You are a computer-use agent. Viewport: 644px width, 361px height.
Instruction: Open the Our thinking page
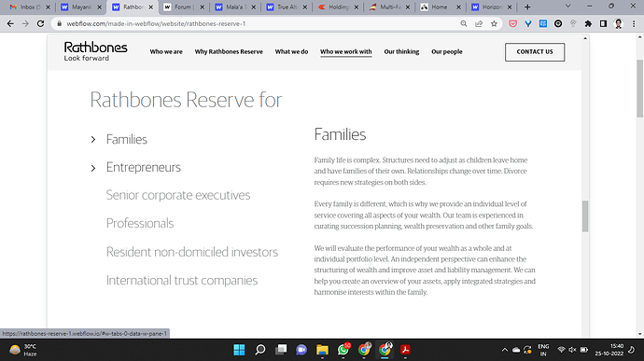pos(401,51)
